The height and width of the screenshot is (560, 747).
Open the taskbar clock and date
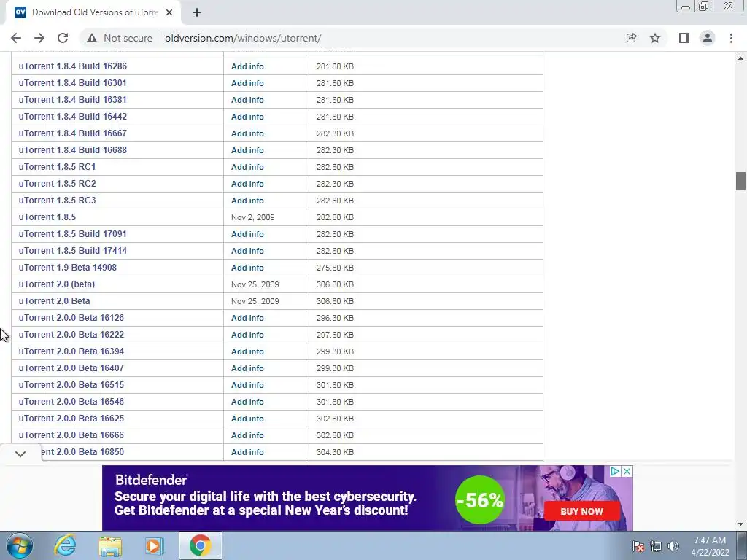click(710, 546)
